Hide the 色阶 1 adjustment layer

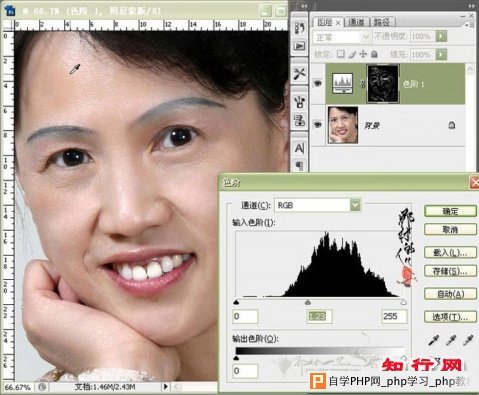coord(318,83)
